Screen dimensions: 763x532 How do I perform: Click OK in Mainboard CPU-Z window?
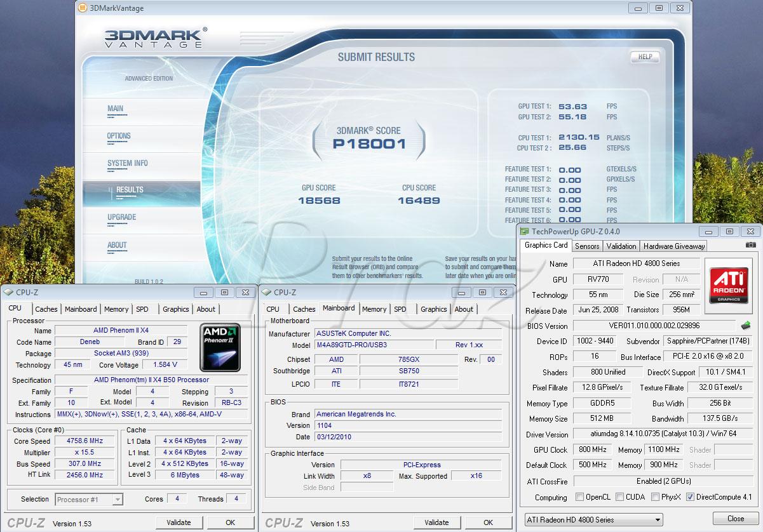(x=488, y=522)
